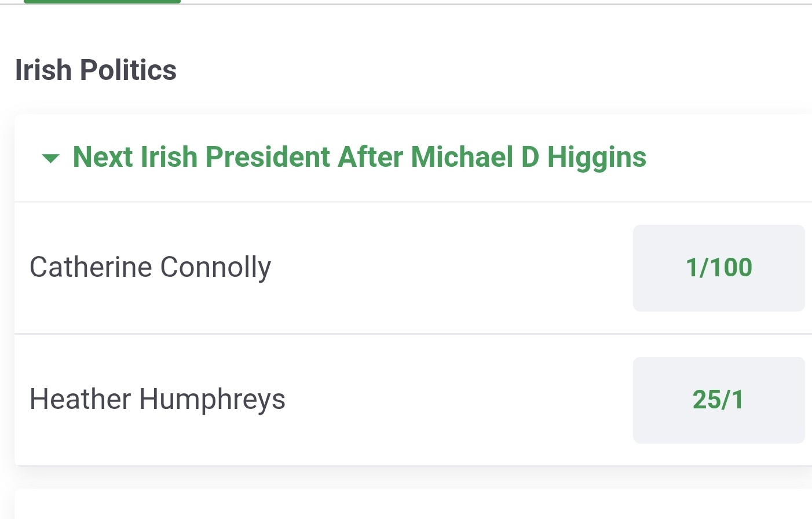Click the empty space in Humphreys' row

pyautogui.click(x=458, y=400)
